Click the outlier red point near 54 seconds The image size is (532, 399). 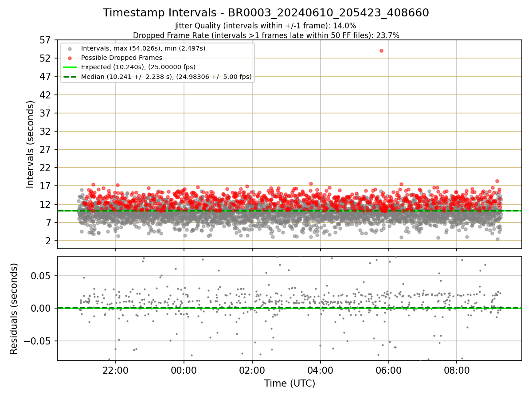click(381, 51)
